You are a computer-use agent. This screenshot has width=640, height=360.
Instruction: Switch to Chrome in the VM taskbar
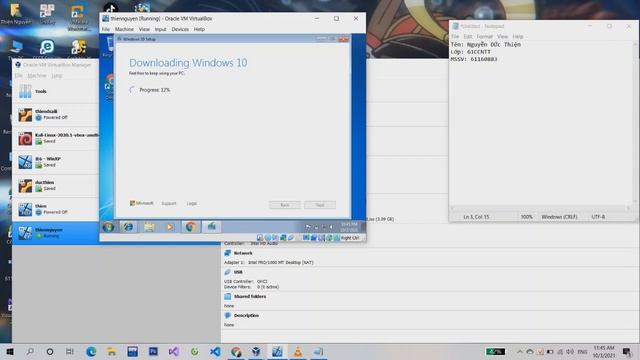click(x=190, y=227)
